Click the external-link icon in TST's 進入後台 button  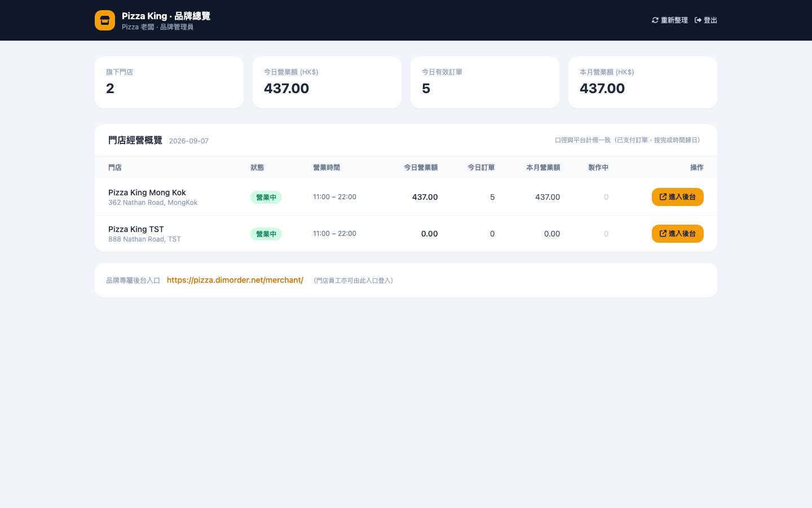click(663, 234)
